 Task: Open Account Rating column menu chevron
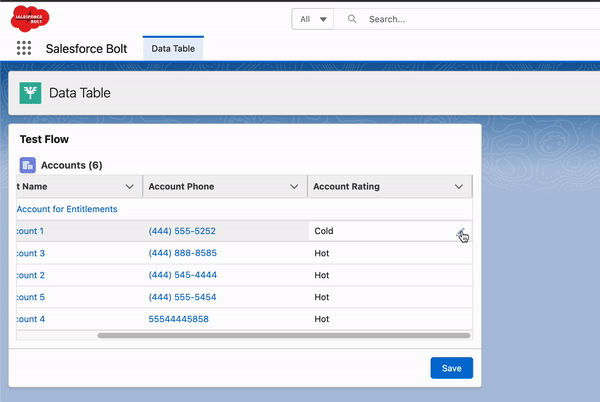459,187
